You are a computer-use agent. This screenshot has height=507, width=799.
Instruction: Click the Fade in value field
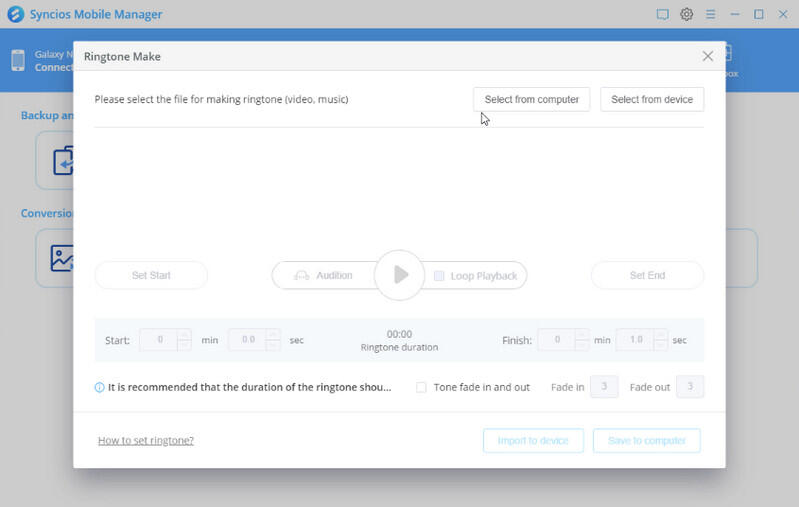(x=604, y=387)
